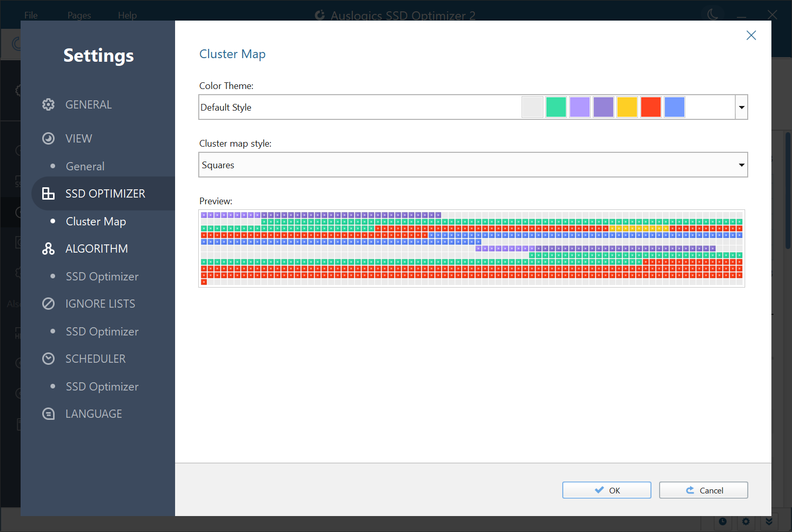Expand the Cluster map style dropdown arrow
The height and width of the screenshot is (532, 792).
pyautogui.click(x=742, y=165)
